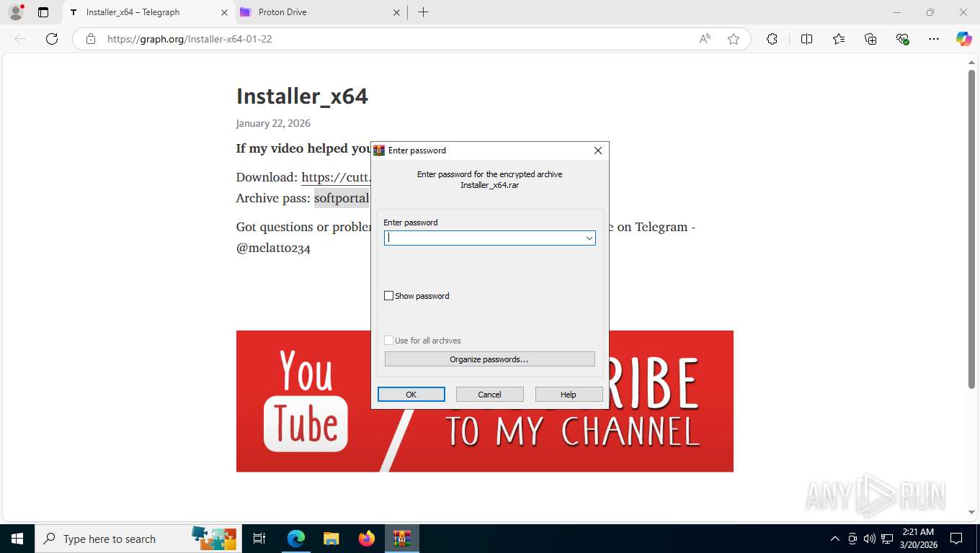Image resolution: width=980 pixels, height=553 pixels.
Task: Click the Installer_x64 page heading
Action: 302,96
